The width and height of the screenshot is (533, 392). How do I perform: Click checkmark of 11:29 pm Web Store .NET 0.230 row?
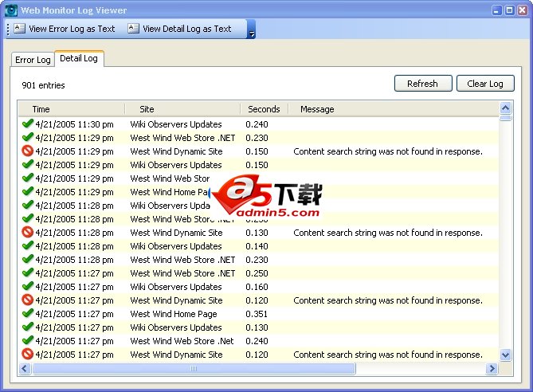[x=28, y=137]
